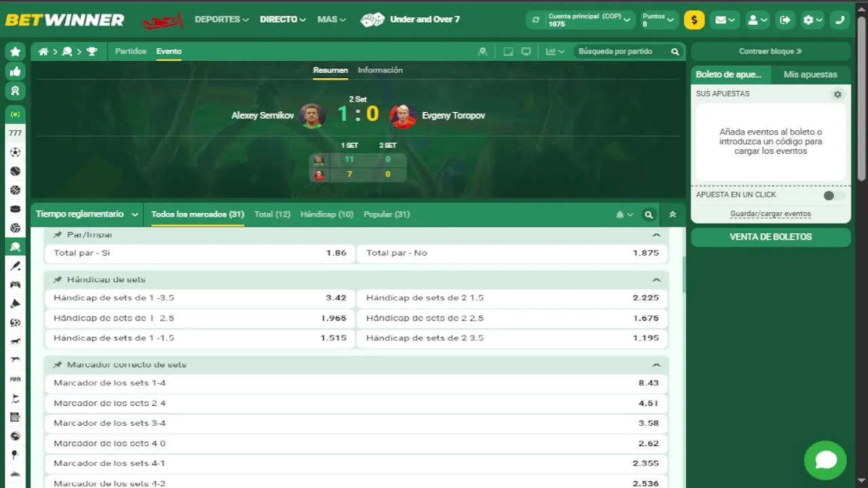Select Total par - Si odds 1.86

(x=199, y=253)
